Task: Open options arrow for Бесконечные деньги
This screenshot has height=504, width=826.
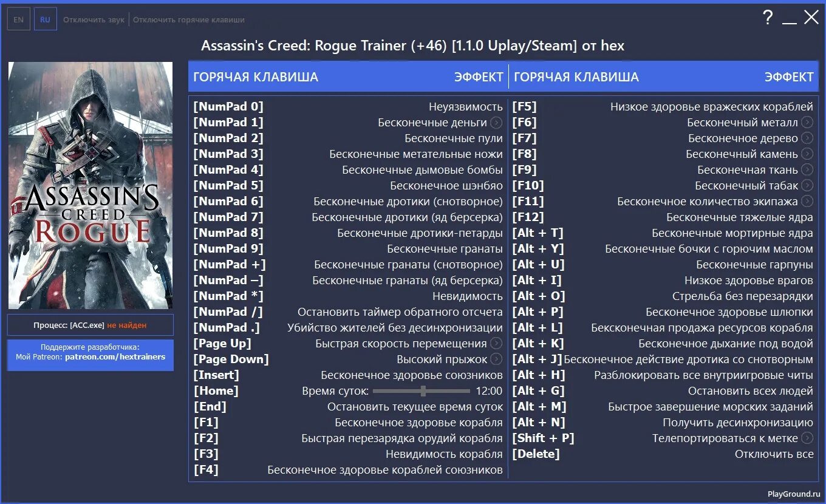Action: pyautogui.click(x=496, y=123)
